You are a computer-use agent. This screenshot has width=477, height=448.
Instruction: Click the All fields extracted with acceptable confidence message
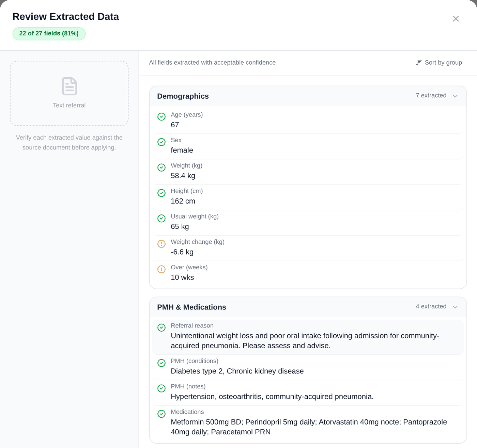pos(212,63)
